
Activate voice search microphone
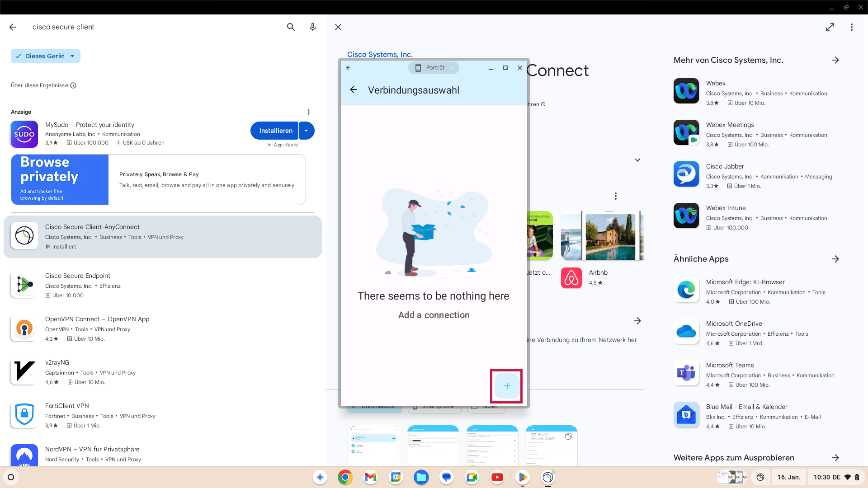tap(313, 27)
